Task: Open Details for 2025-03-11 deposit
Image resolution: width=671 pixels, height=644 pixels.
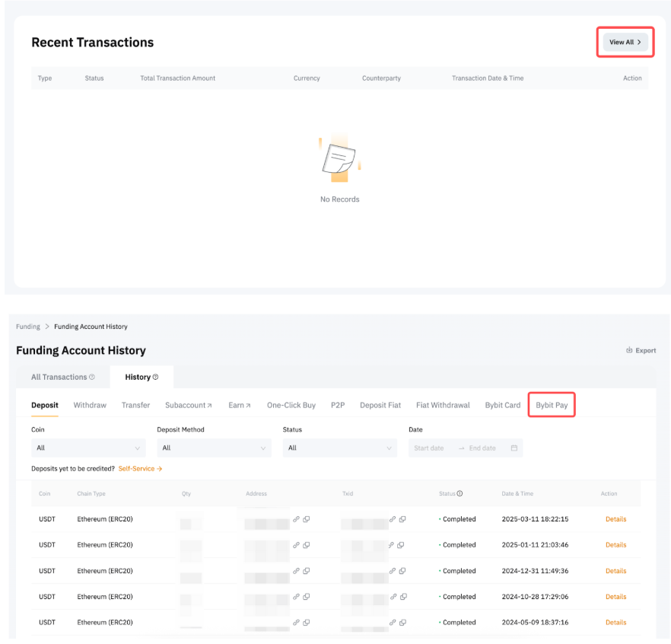Action: pos(615,519)
